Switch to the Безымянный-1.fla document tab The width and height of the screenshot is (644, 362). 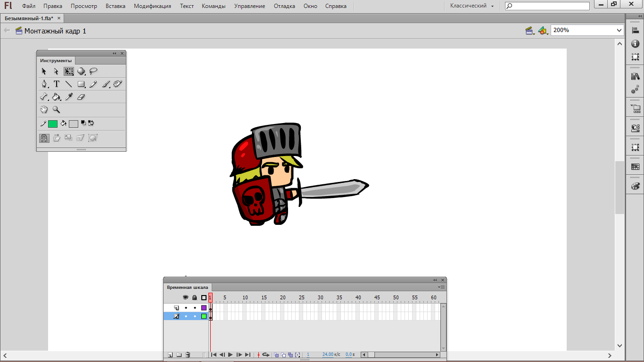click(29, 18)
